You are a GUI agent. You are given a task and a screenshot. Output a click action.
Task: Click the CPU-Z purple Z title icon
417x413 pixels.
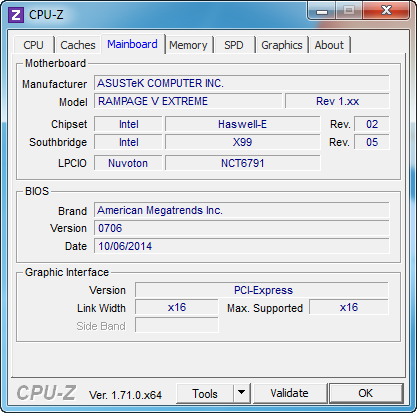tap(16, 15)
